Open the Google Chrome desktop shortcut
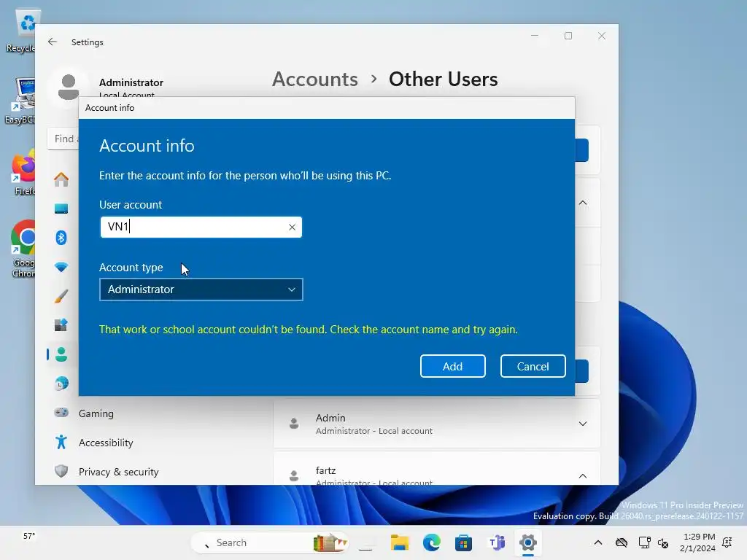This screenshot has width=747, height=560. 24,249
